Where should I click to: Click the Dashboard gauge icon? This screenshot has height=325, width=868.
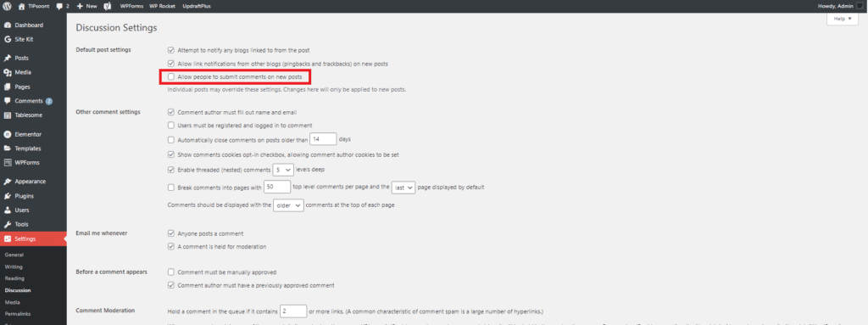coord(7,25)
